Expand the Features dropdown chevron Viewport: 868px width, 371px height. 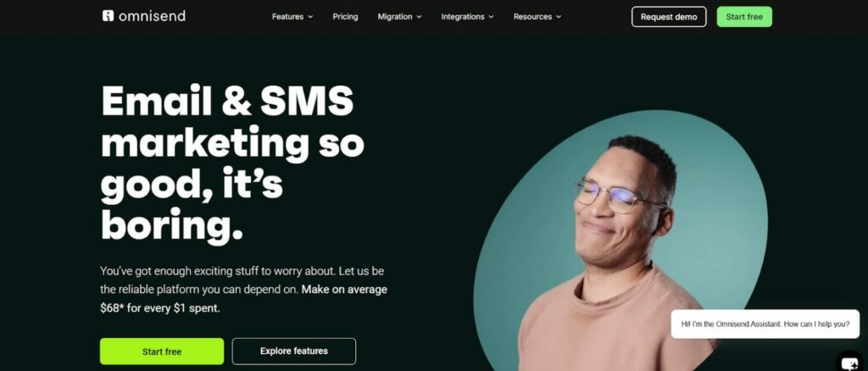pos(310,17)
